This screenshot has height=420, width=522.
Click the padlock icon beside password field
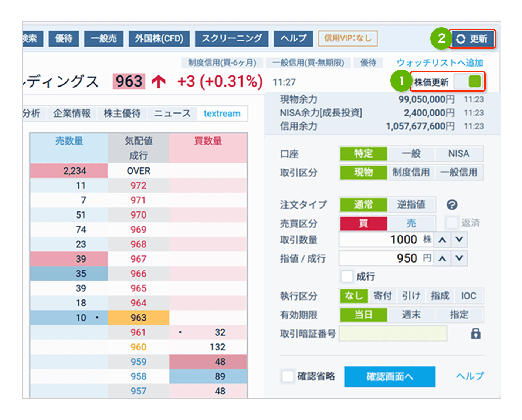click(x=475, y=333)
